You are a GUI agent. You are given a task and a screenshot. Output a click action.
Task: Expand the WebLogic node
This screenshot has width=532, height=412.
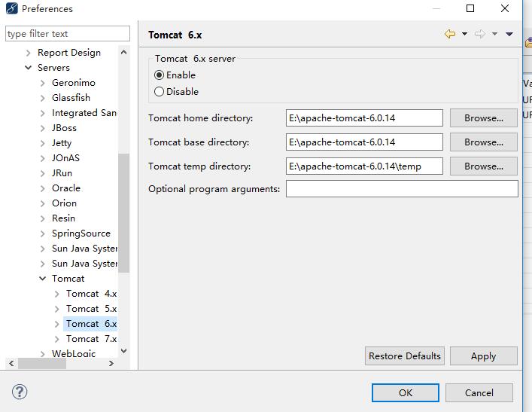pos(42,354)
